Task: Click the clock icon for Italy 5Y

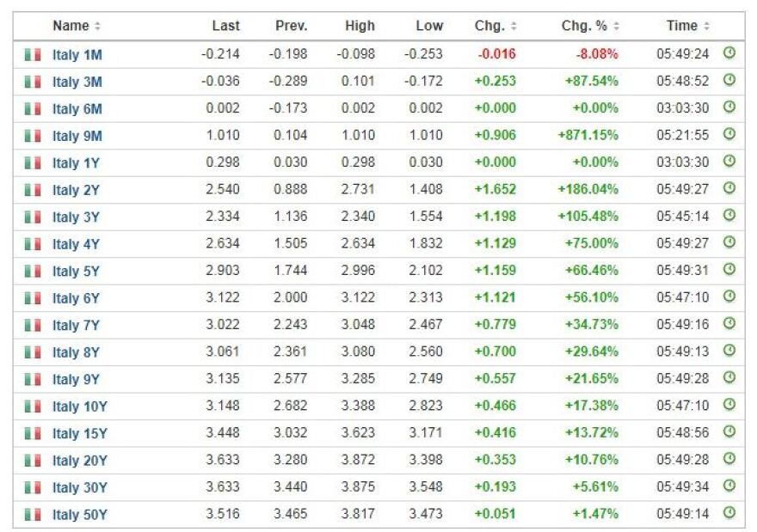Action: (729, 270)
